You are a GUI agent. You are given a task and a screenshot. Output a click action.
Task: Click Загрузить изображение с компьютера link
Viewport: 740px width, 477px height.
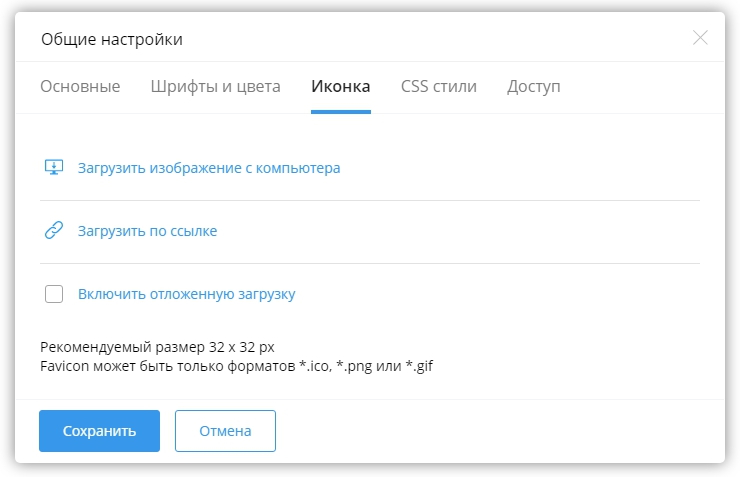[x=209, y=168]
